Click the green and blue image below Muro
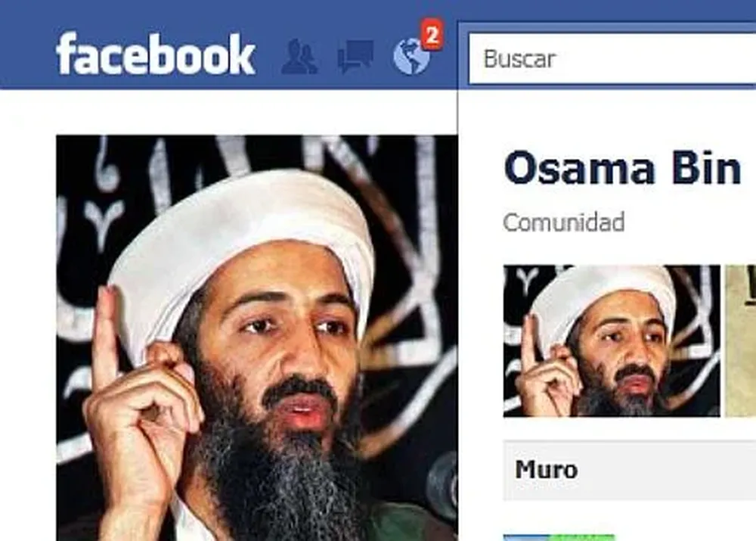The width and height of the screenshot is (756, 541). tap(559, 538)
